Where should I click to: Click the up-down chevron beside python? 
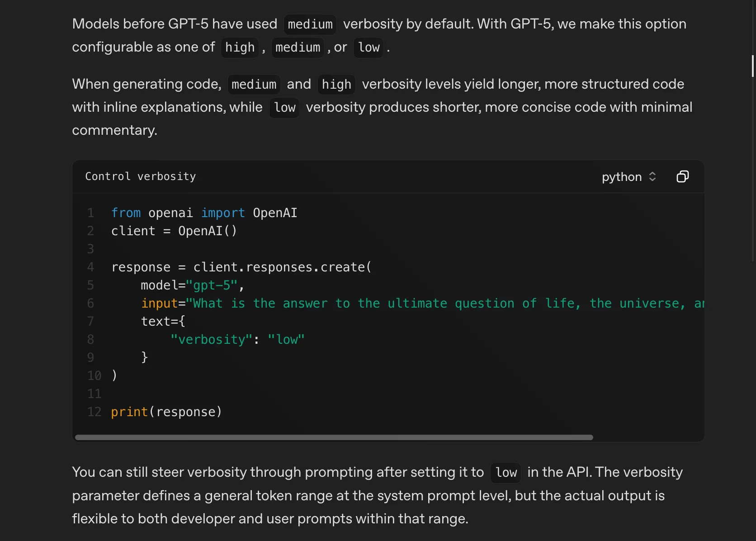652,176
